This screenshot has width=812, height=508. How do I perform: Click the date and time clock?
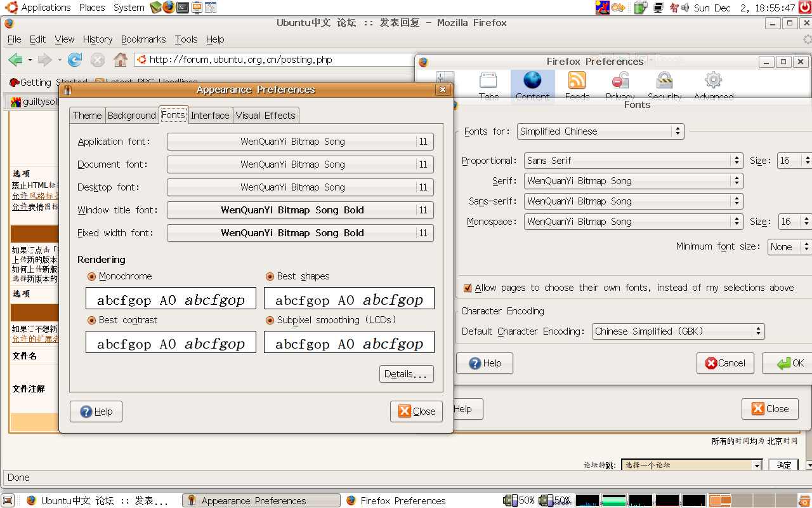point(745,8)
